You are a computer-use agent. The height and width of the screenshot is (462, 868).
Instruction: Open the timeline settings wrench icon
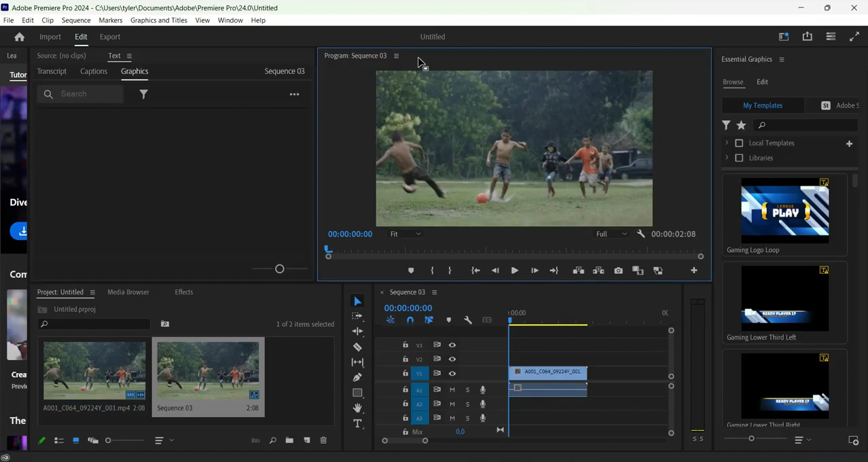coord(468,320)
